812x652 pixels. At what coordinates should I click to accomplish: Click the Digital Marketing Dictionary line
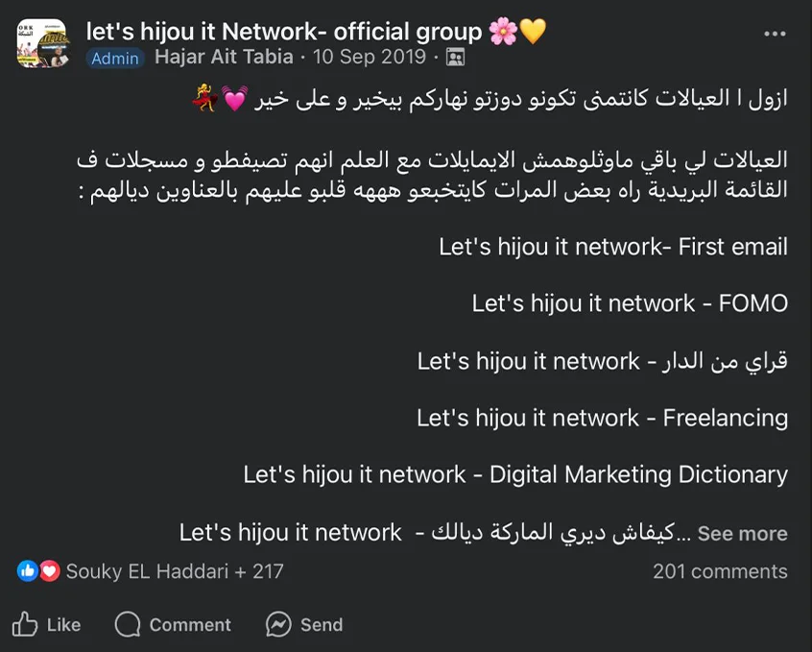515,474
